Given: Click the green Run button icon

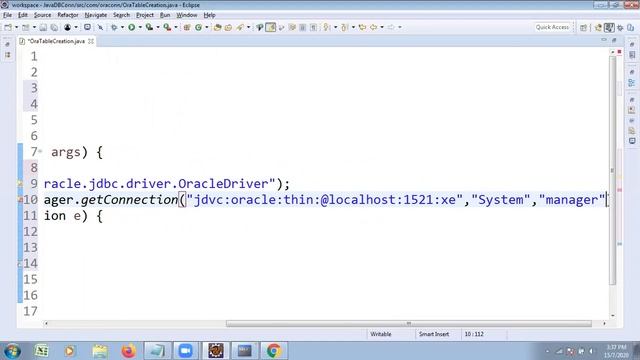Looking at the screenshot, I should coord(131,27).
